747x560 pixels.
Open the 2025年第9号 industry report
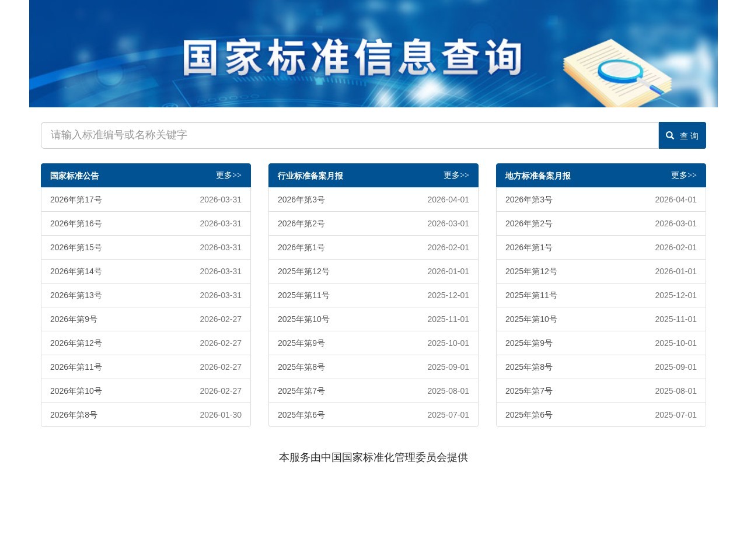[301, 343]
